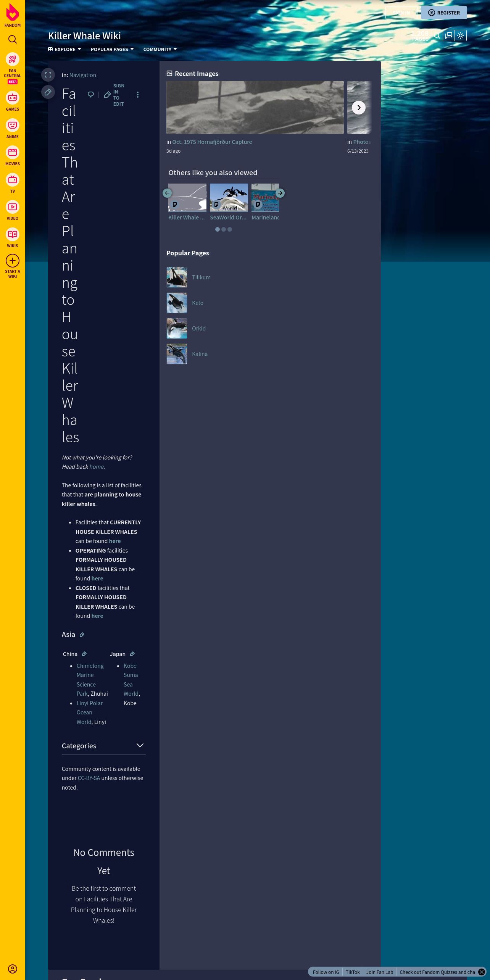
Task: Open the Navigation category link
Action: coord(83,75)
